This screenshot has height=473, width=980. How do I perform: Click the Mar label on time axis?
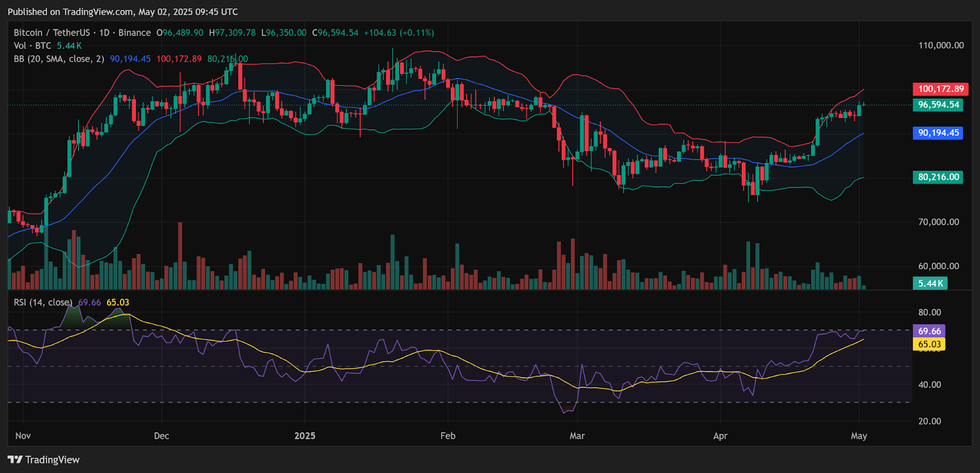point(577,436)
